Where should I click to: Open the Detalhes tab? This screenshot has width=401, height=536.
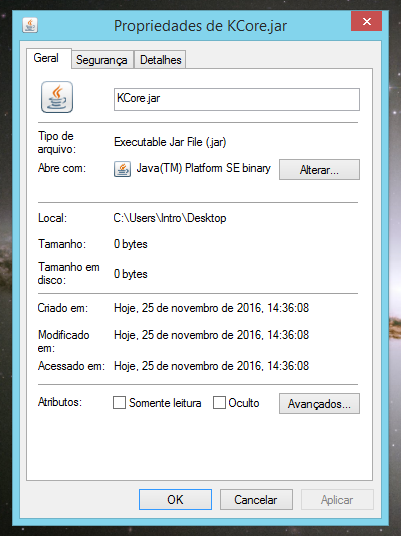point(160,60)
